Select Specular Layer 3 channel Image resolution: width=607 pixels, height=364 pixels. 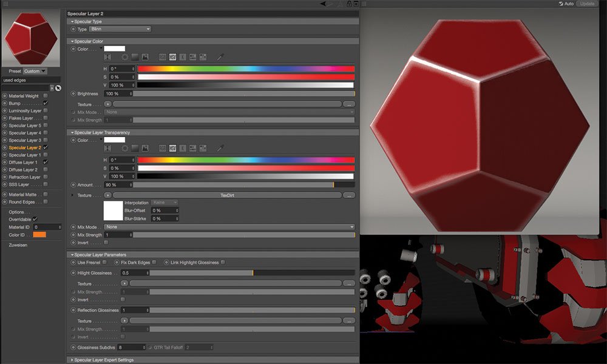pyautogui.click(x=25, y=140)
